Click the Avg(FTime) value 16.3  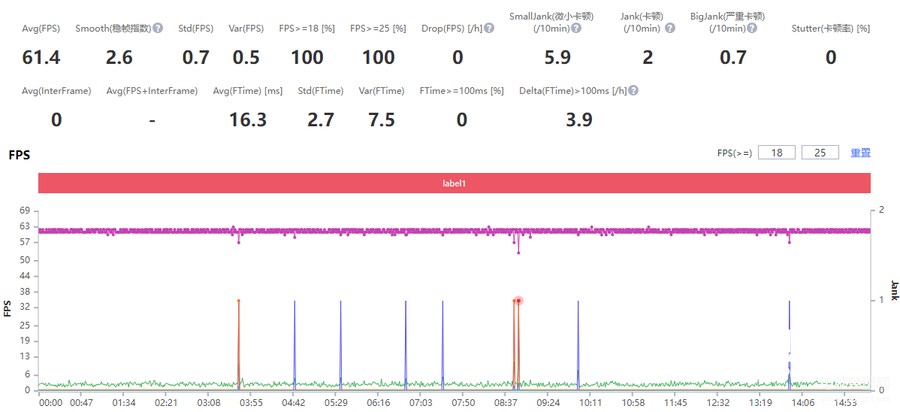pyautogui.click(x=248, y=120)
